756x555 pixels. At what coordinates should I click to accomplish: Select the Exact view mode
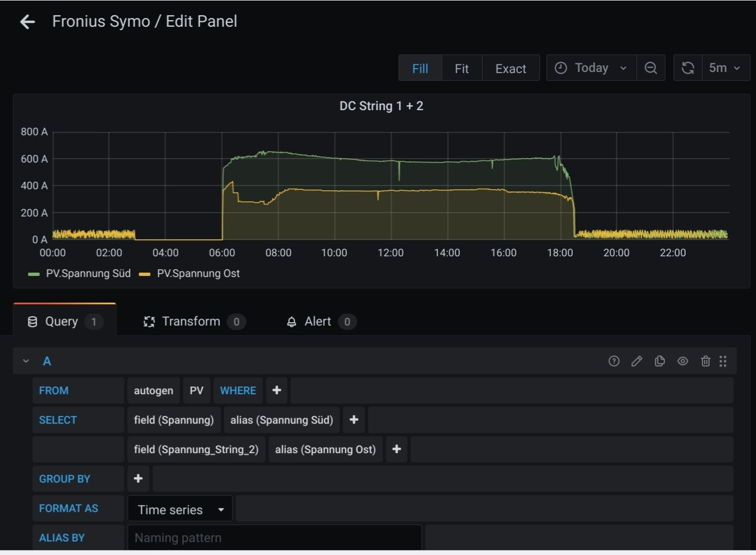coord(511,69)
